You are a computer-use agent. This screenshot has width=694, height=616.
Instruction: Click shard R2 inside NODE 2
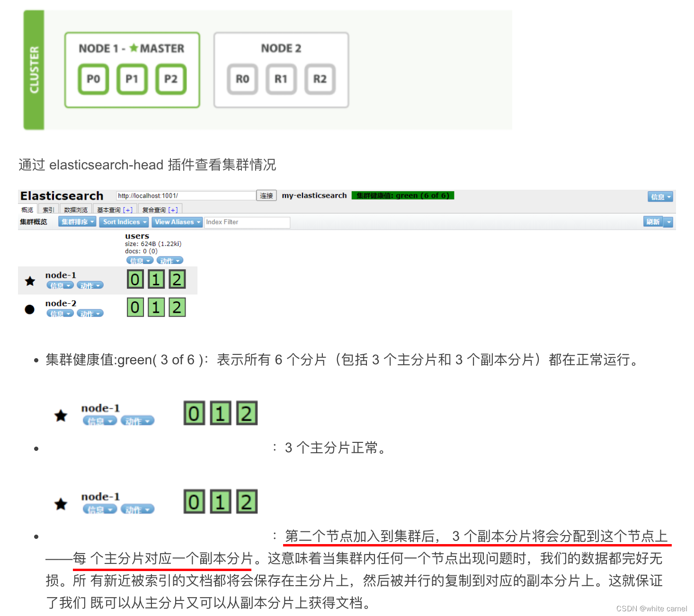(x=320, y=79)
